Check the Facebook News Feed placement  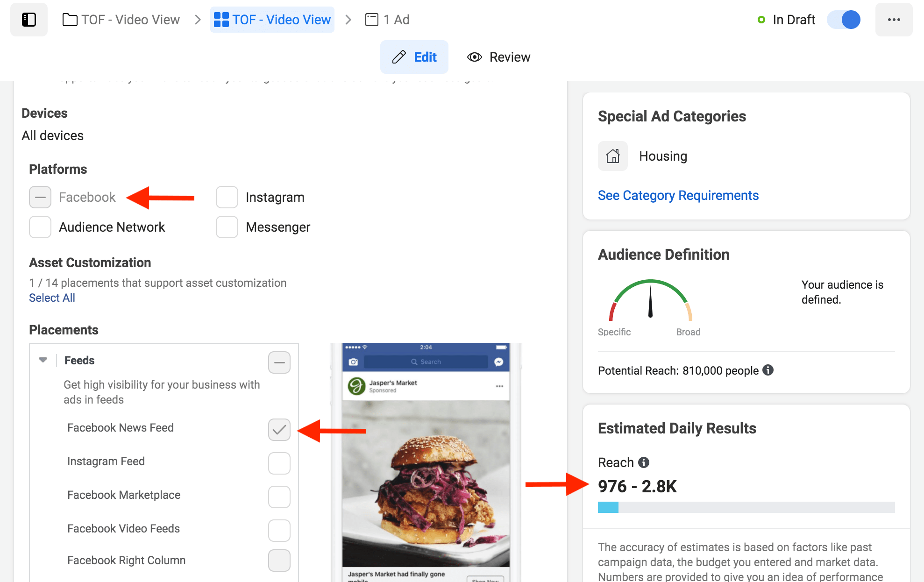click(279, 429)
